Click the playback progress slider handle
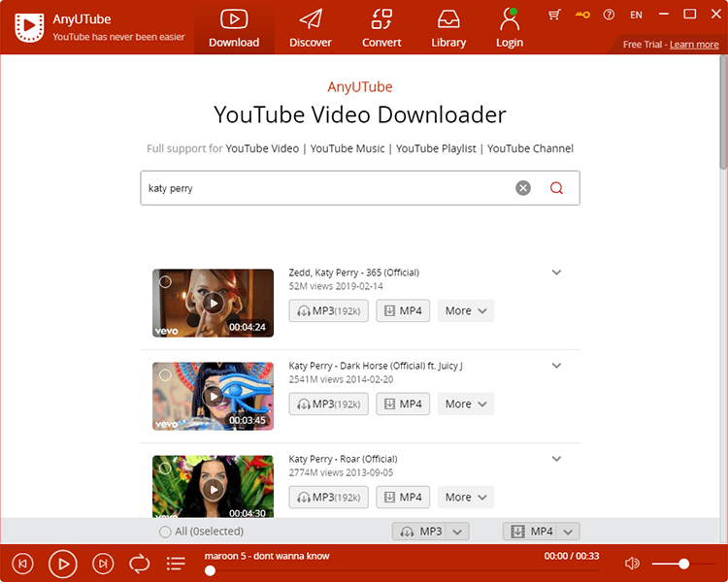Image resolution: width=728 pixels, height=582 pixels. tap(210, 571)
